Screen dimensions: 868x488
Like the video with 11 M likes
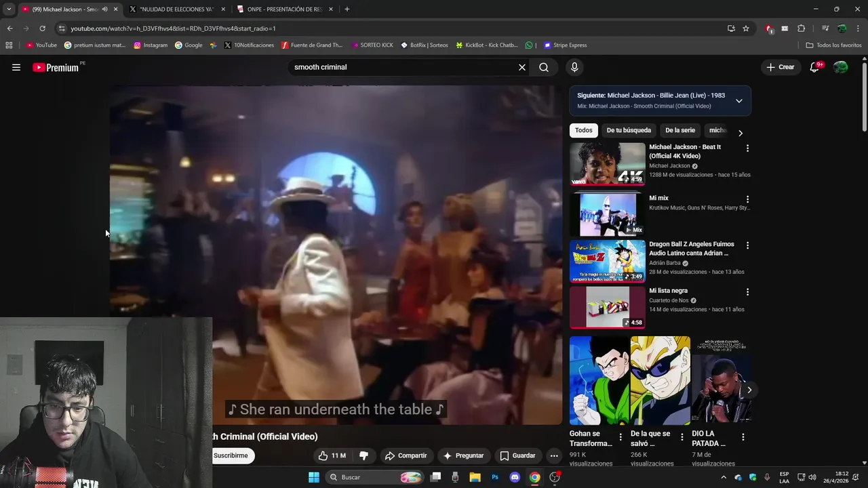[x=332, y=455]
